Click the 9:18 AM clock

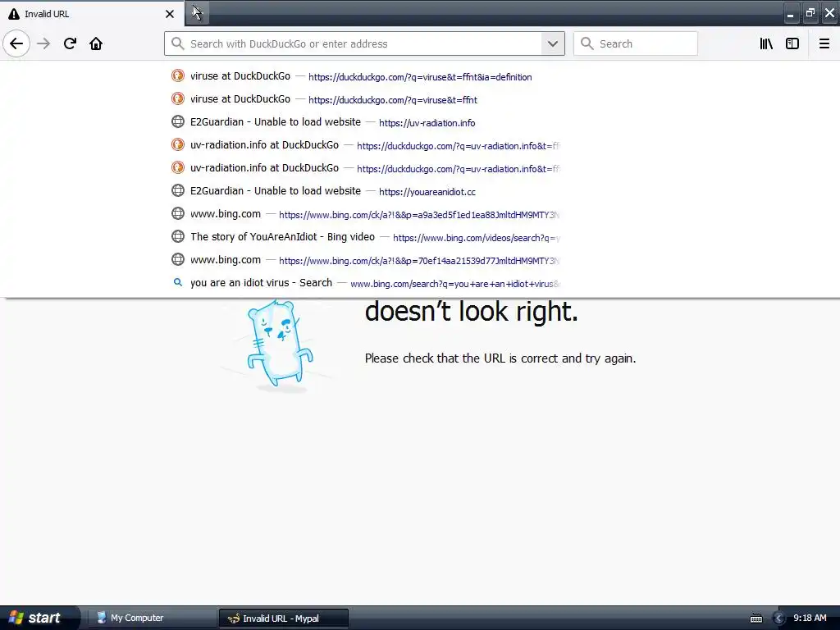[810, 618]
